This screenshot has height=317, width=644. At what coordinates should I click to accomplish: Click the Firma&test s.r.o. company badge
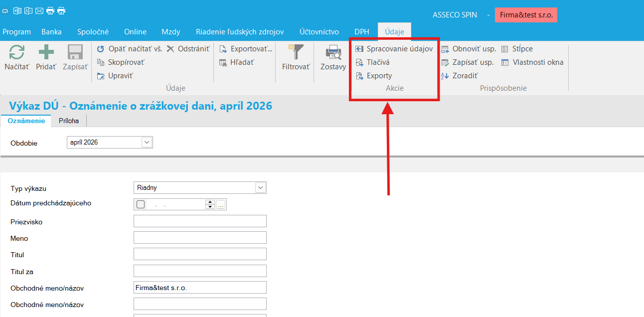[526, 15]
